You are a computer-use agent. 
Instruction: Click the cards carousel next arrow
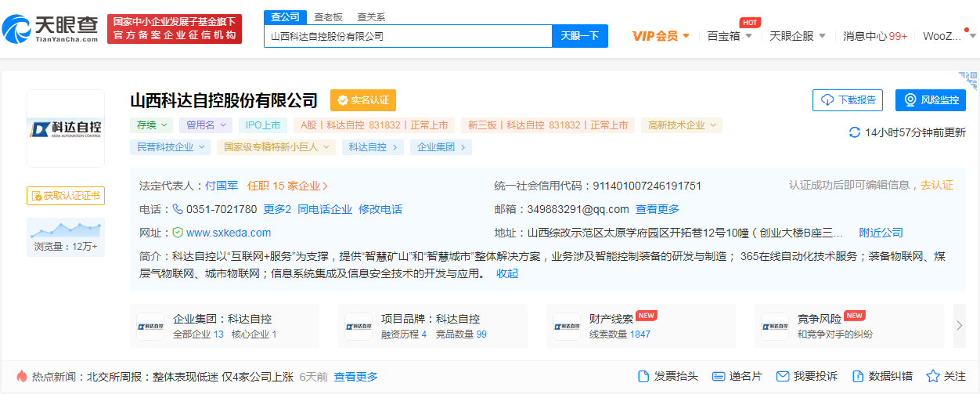[960, 326]
